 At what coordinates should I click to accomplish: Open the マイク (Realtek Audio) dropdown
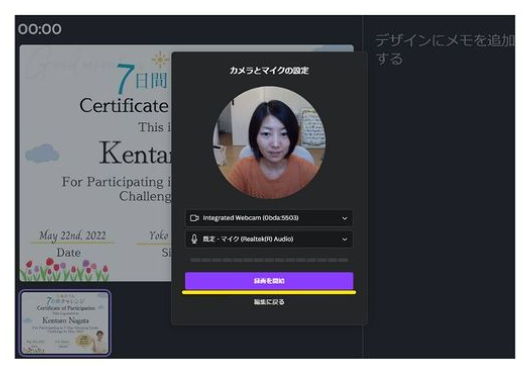(269, 239)
